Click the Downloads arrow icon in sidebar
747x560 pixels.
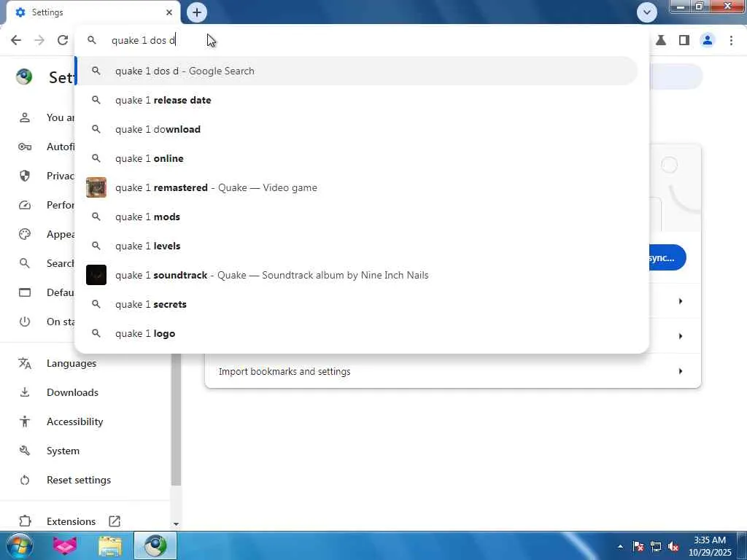coord(25,392)
